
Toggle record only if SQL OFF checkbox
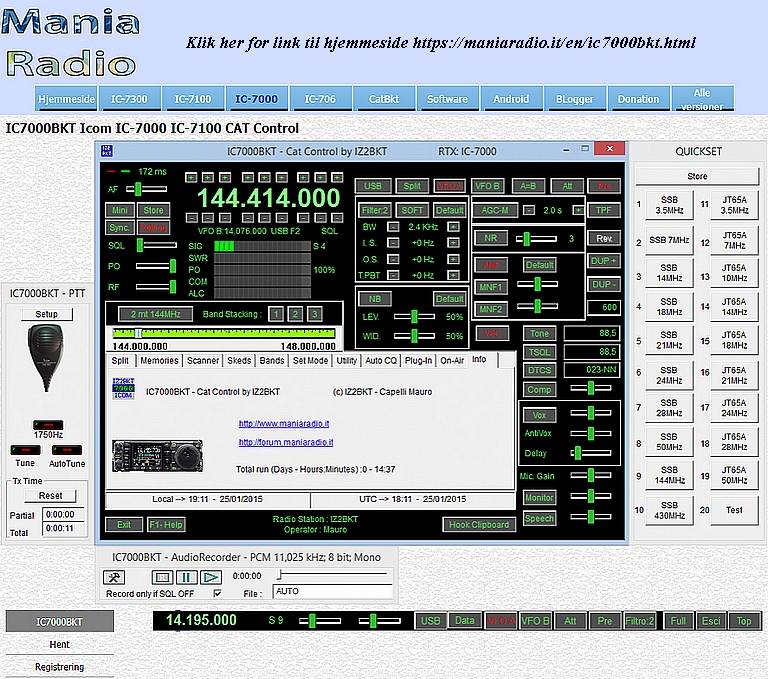217,593
